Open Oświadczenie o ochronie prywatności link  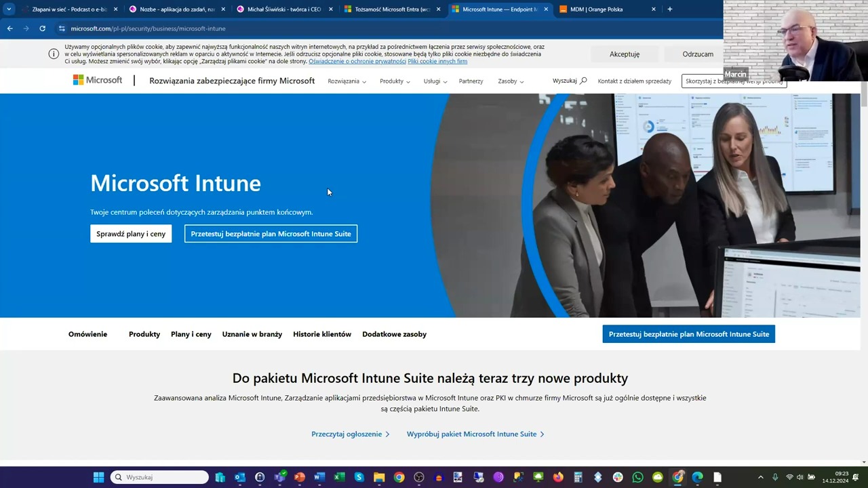pos(357,61)
